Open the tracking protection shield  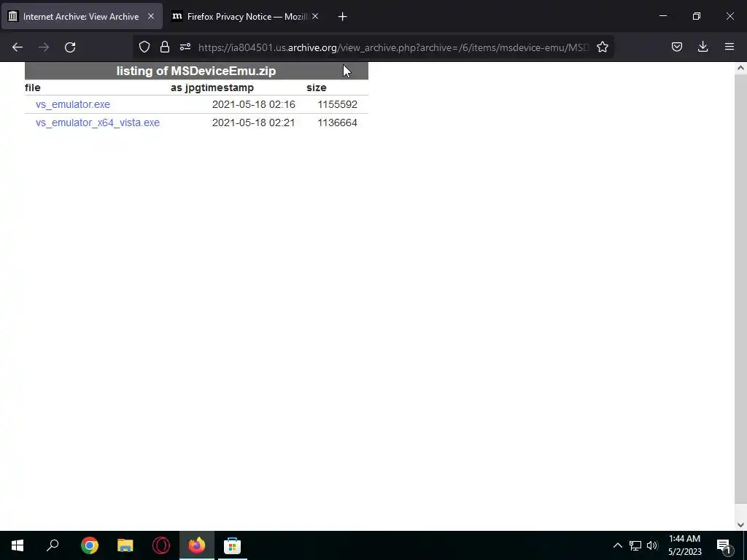tap(144, 47)
